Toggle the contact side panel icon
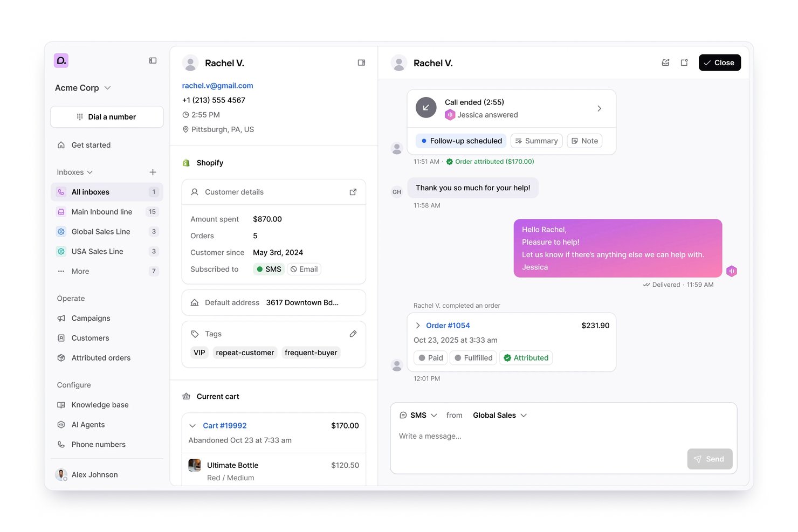Image resolution: width=798 pixels, height=532 pixels. 361,63
